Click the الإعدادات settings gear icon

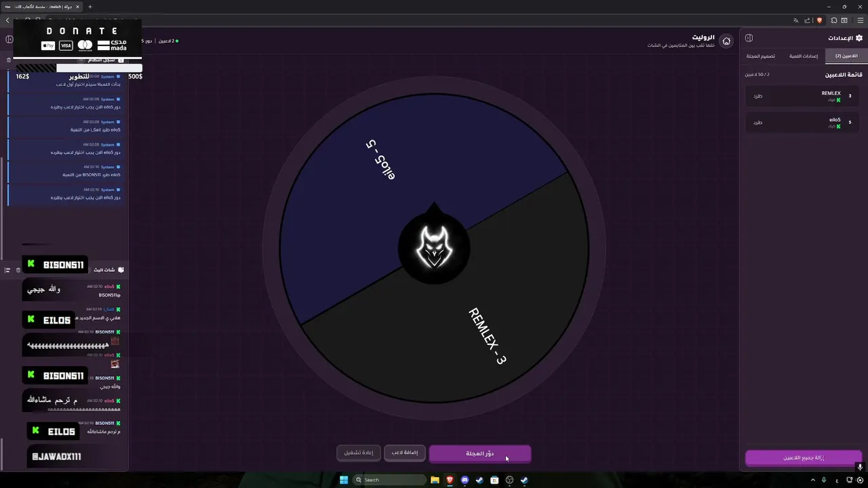click(859, 38)
